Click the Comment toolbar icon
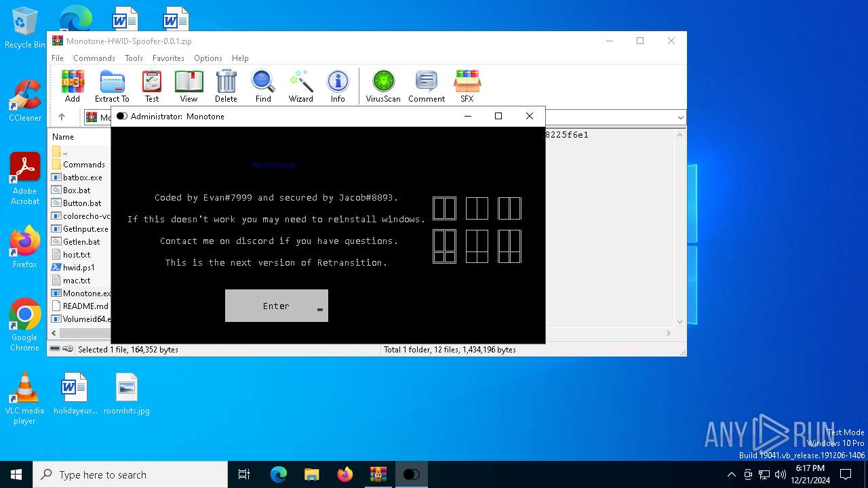Viewport: 868px width, 488px height. [427, 86]
